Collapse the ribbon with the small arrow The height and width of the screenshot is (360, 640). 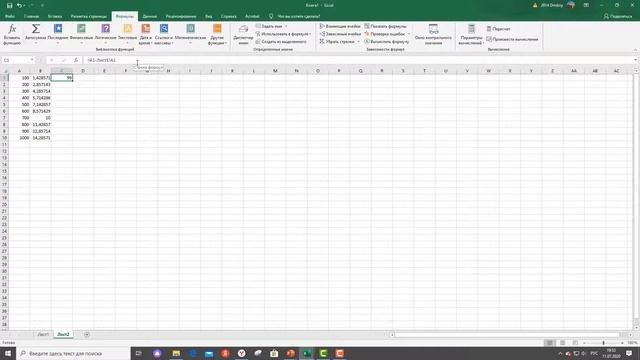point(635,49)
